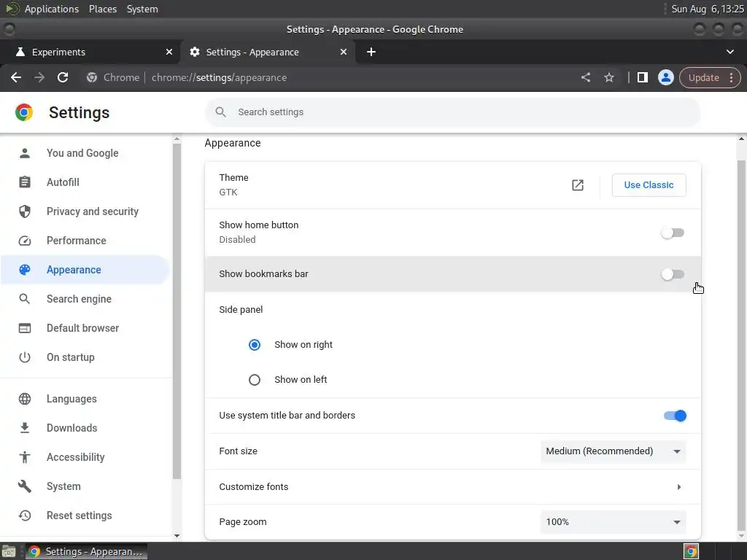Open the Font size dropdown
The width and height of the screenshot is (747, 560).
click(613, 451)
